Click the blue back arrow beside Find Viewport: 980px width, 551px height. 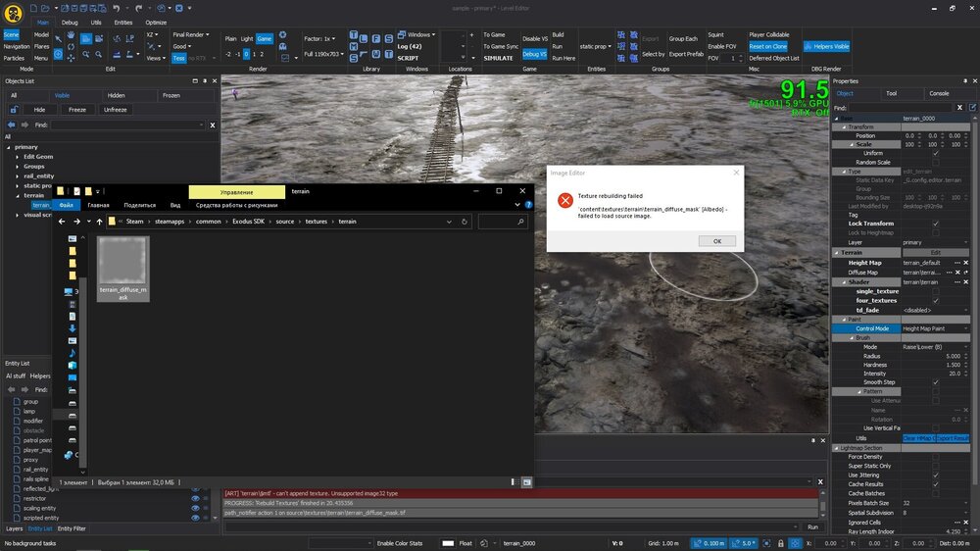point(12,125)
